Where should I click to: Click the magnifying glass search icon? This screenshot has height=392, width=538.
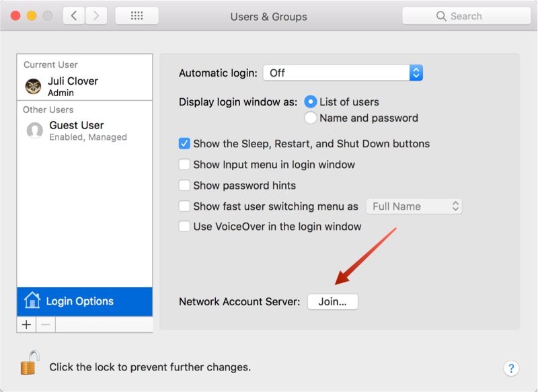441,16
